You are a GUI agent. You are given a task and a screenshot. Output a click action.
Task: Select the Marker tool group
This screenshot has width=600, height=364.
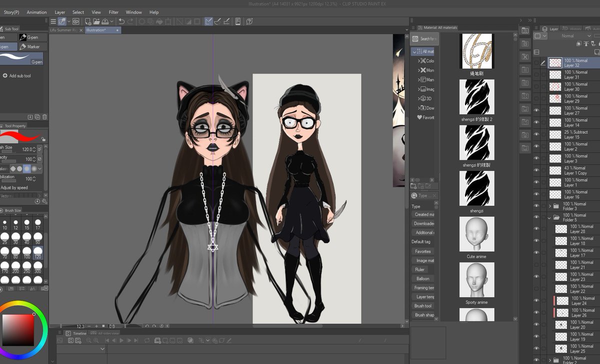point(33,46)
